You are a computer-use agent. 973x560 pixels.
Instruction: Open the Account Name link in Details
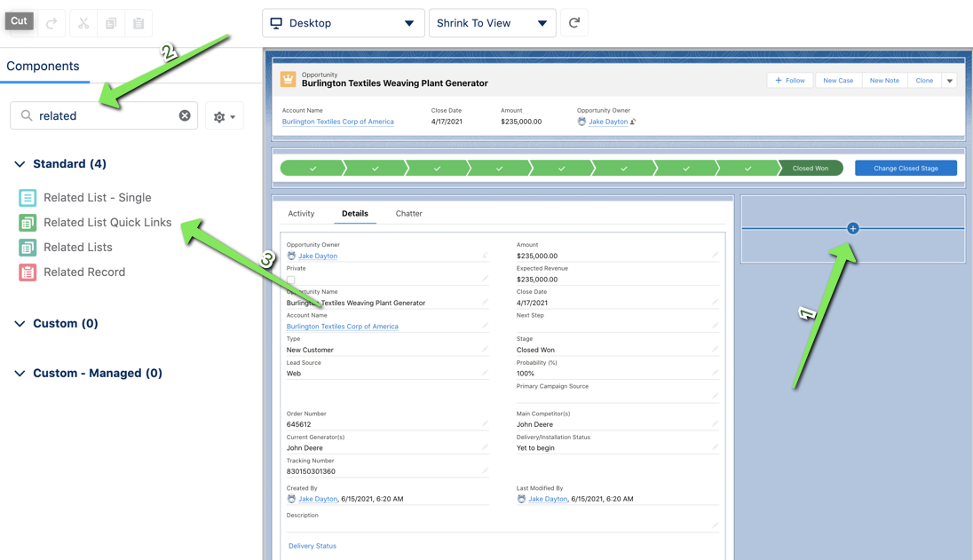tap(342, 327)
